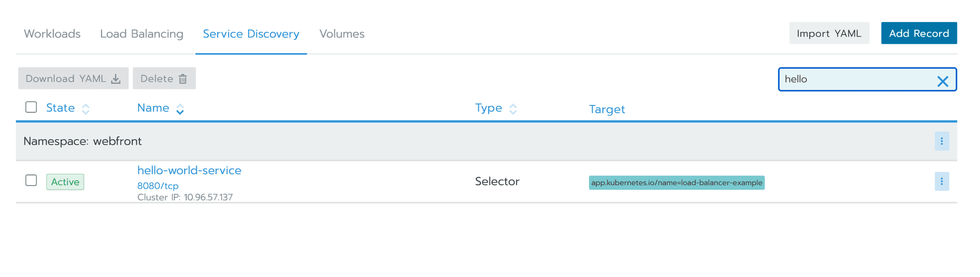Sort by Name column arrows
980x277 pixels.
pos(180,109)
